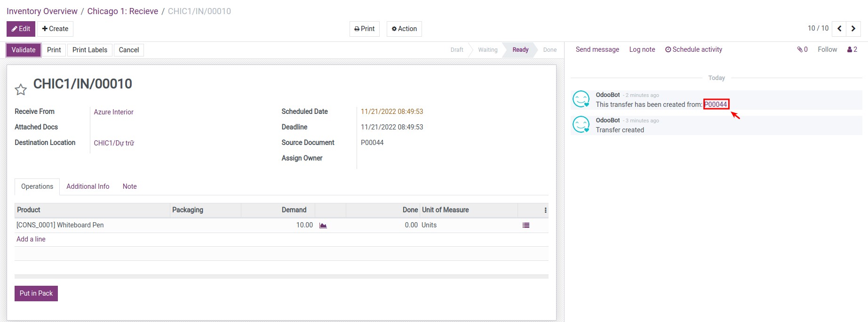
Task: Sort table by Packaging column
Action: click(206, 210)
